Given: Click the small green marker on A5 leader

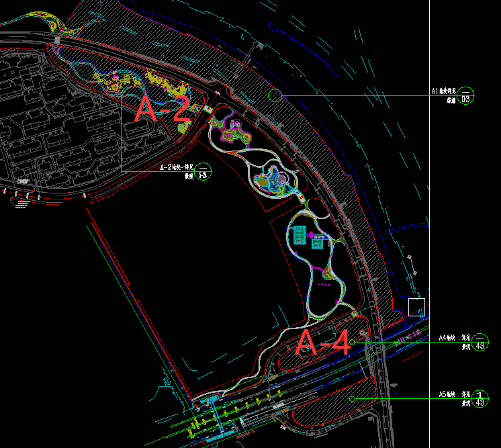Looking at the screenshot, I should (352, 399).
